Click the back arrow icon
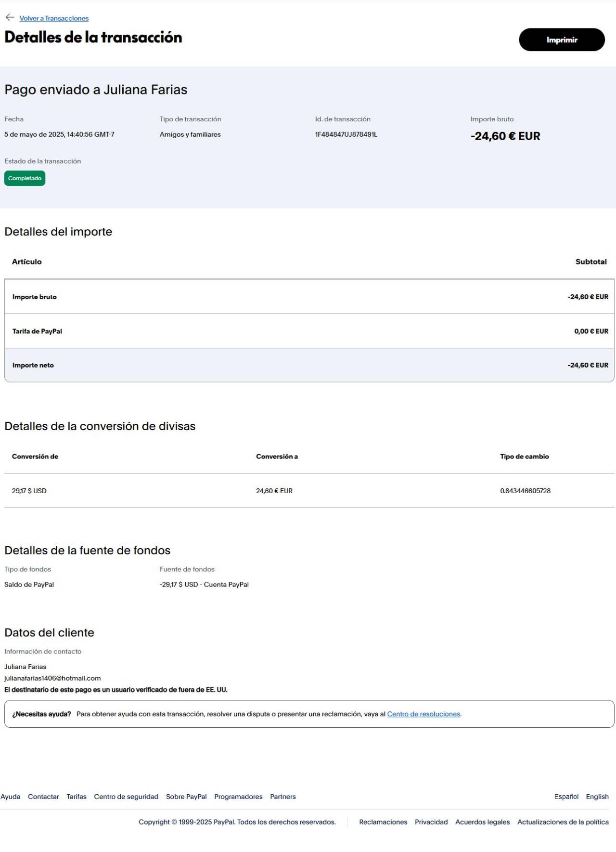Image resolution: width=616 pixels, height=852 pixels. click(x=10, y=18)
